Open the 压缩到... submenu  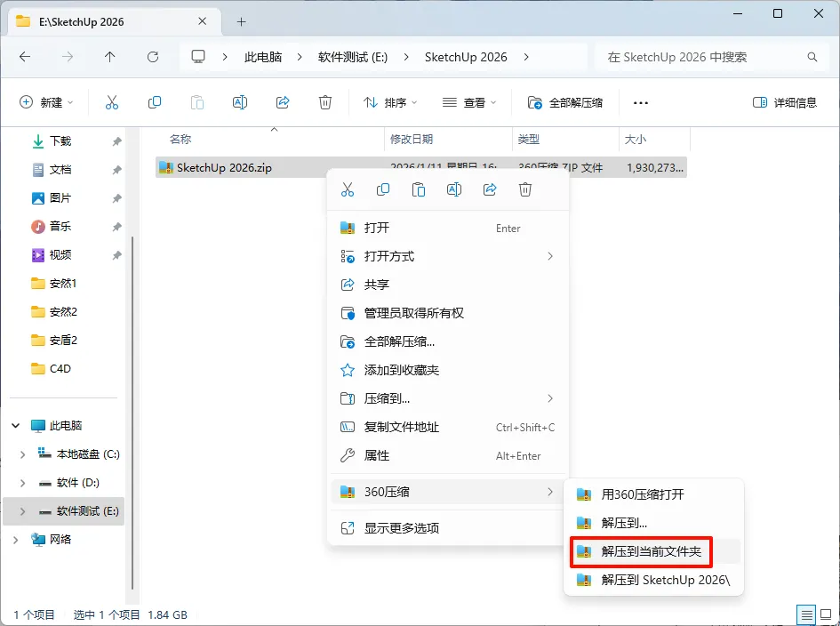pyautogui.click(x=448, y=398)
